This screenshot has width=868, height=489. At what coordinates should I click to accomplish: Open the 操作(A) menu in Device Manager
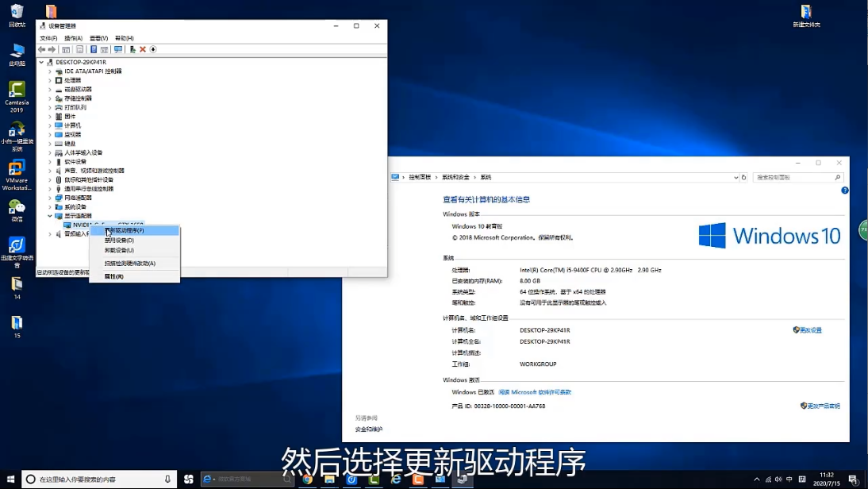click(x=73, y=38)
